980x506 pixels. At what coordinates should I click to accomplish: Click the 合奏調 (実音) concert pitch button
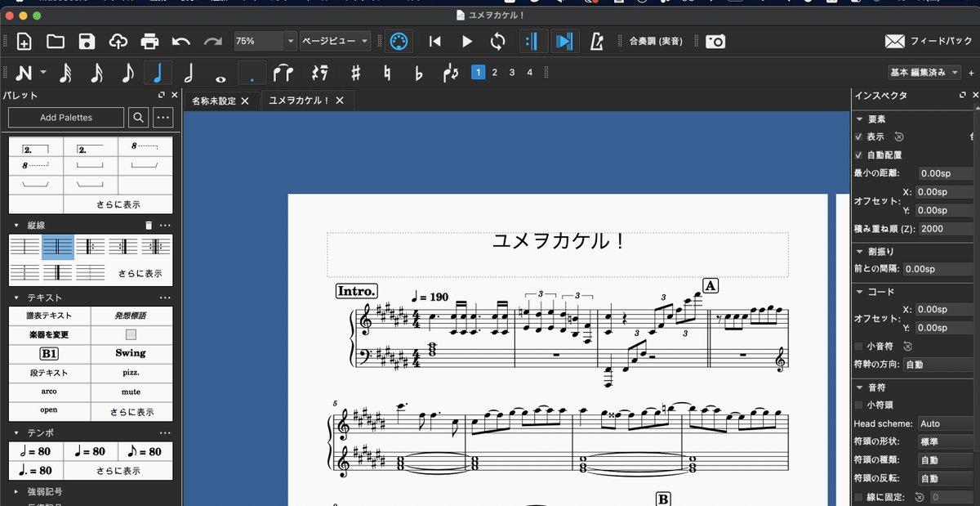click(x=656, y=42)
